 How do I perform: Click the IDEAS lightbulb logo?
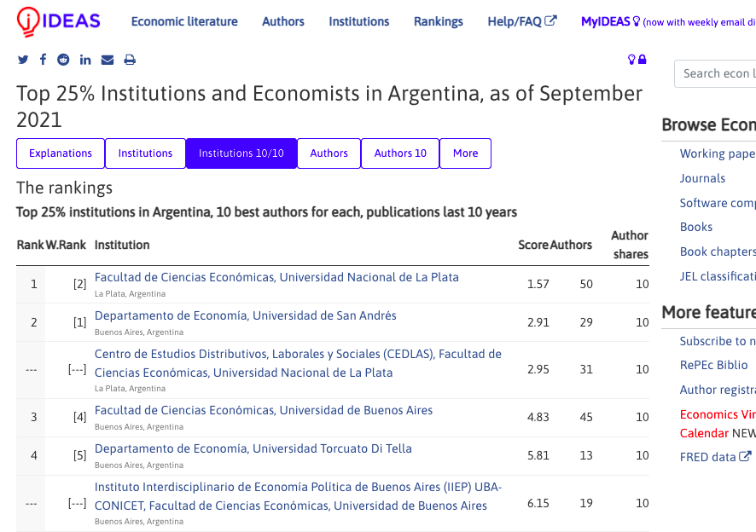(58, 21)
